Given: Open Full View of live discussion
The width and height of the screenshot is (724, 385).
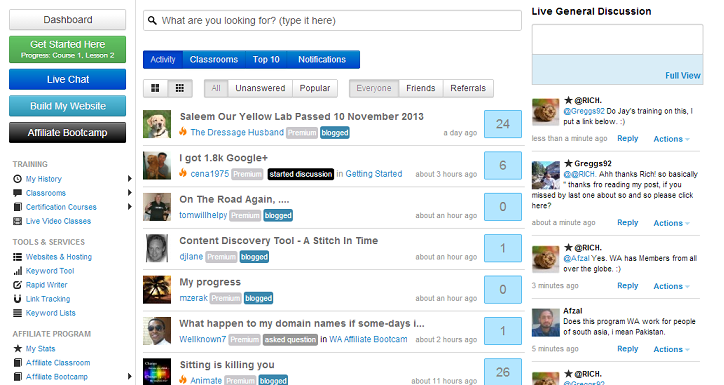Looking at the screenshot, I should pyautogui.click(x=682, y=75).
